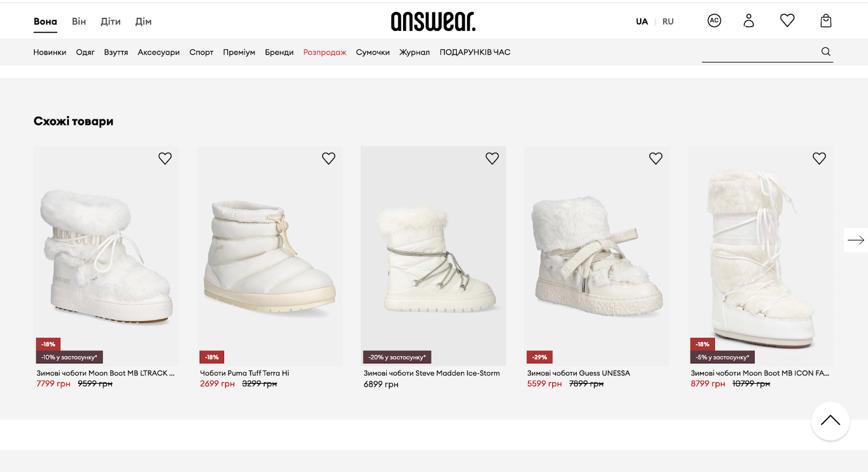Switch language to RU
The height and width of the screenshot is (472, 868).
pos(668,22)
